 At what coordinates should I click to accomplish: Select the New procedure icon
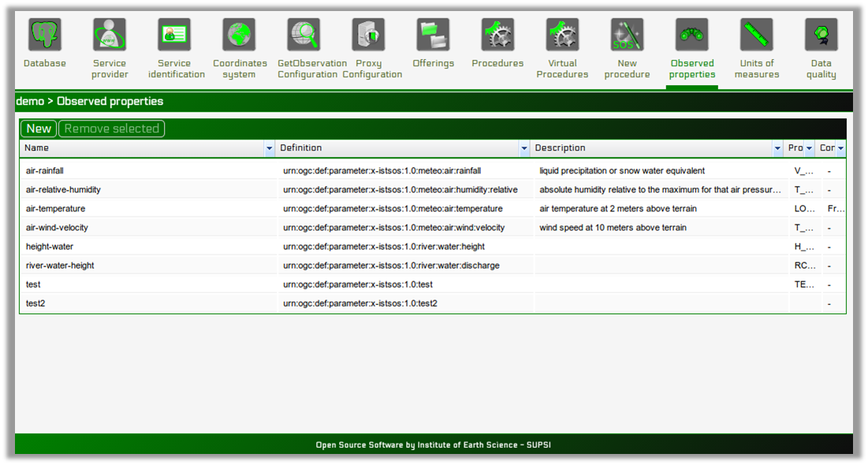coord(627,35)
